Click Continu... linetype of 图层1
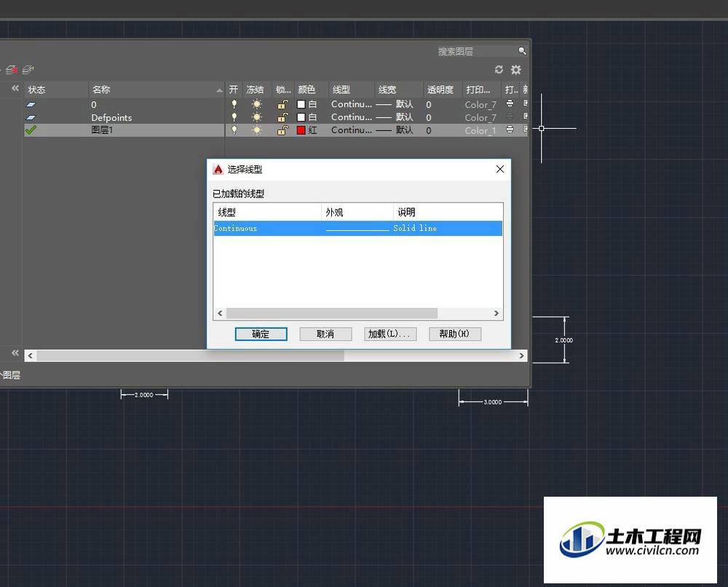 [352, 130]
